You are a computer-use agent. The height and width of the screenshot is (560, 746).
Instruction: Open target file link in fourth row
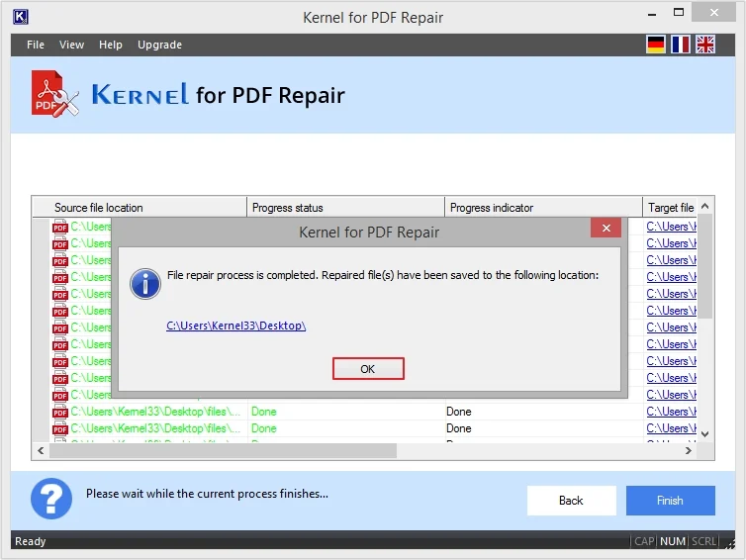click(672, 277)
